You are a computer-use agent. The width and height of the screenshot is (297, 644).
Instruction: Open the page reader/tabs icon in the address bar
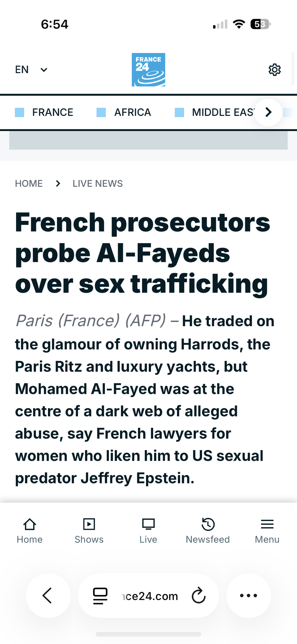[100, 596]
